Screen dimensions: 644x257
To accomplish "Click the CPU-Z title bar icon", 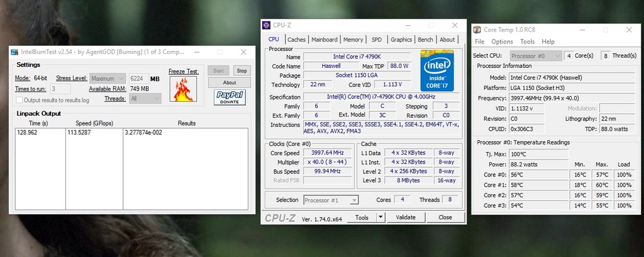I will coord(267,26).
